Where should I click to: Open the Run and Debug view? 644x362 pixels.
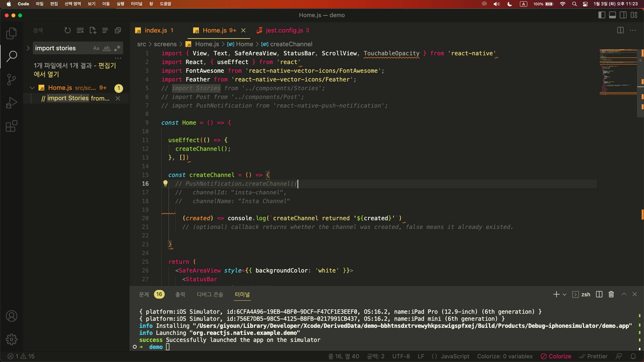click(11, 103)
